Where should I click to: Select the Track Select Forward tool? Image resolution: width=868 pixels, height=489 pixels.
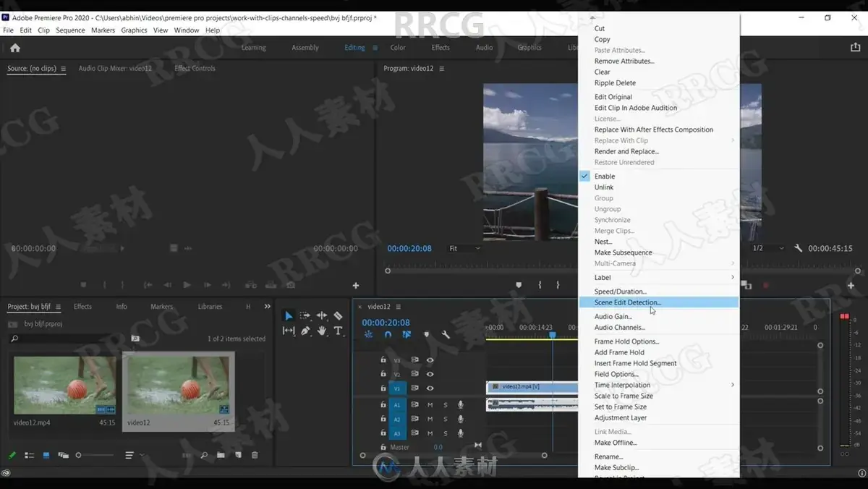[x=305, y=316]
